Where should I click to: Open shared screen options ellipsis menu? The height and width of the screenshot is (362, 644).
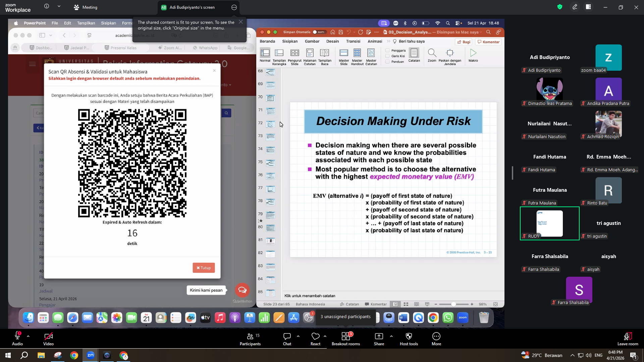click(x=234, y=7)
